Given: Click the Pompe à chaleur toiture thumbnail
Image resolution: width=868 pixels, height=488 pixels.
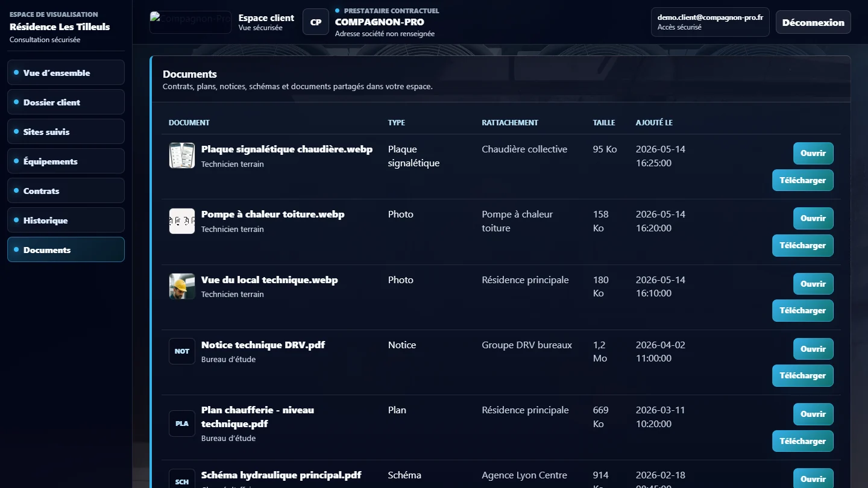Looking at the screenshot, I should 182,221.
